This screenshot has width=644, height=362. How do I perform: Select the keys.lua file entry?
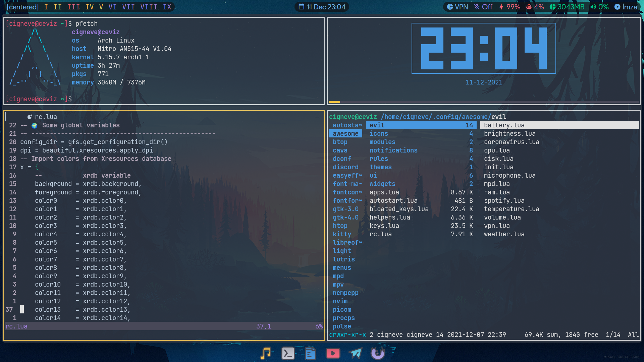384,226
